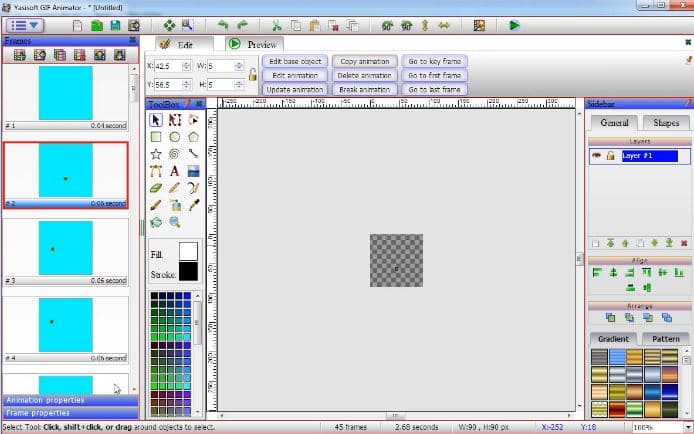Pick the Eraser tool
The height and width of the screenshot is (434, 694).
tap(156, 188)
